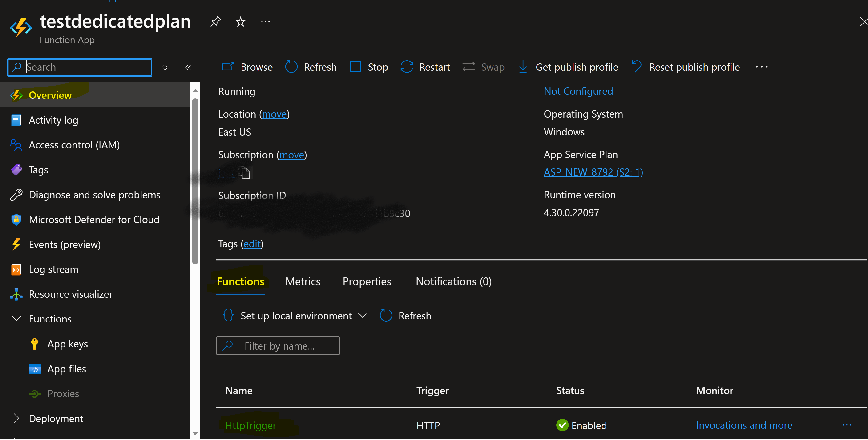868x440 pixels.
Task: Collapse the Functions sidebar group
Action: coord(16,318)
